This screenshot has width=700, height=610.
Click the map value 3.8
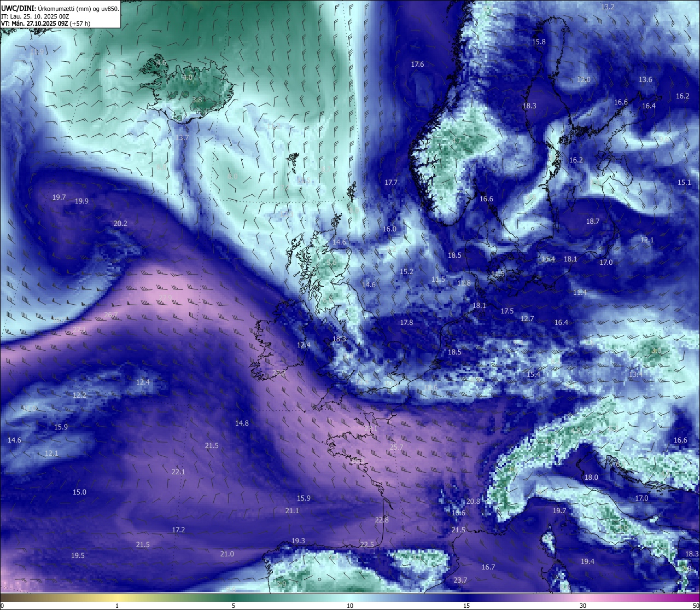click(x=197, y=100)
